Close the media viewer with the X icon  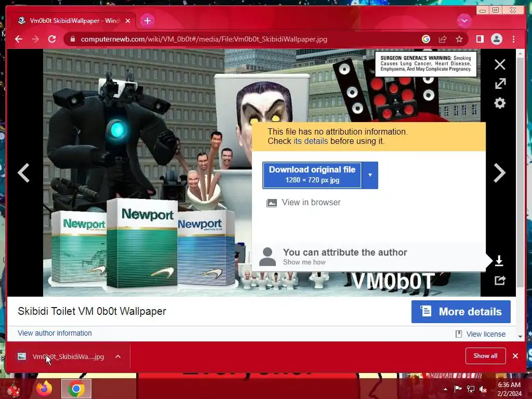coord(500,64)
